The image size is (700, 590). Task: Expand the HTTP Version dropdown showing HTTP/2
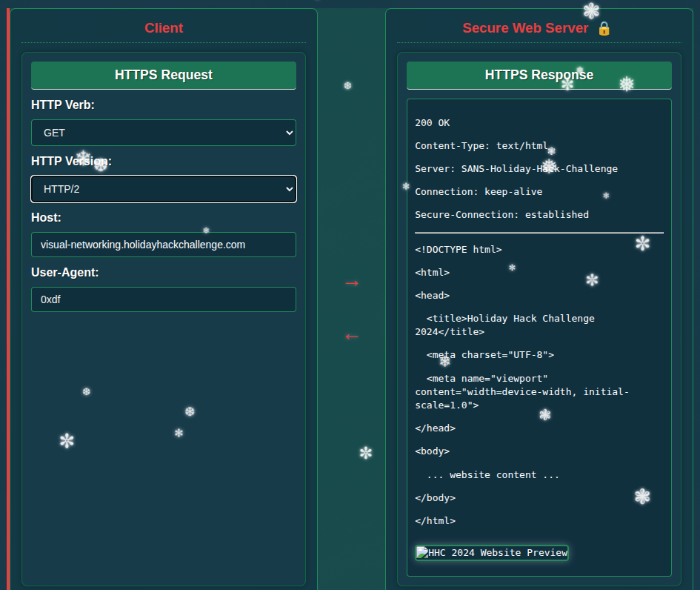164,189
